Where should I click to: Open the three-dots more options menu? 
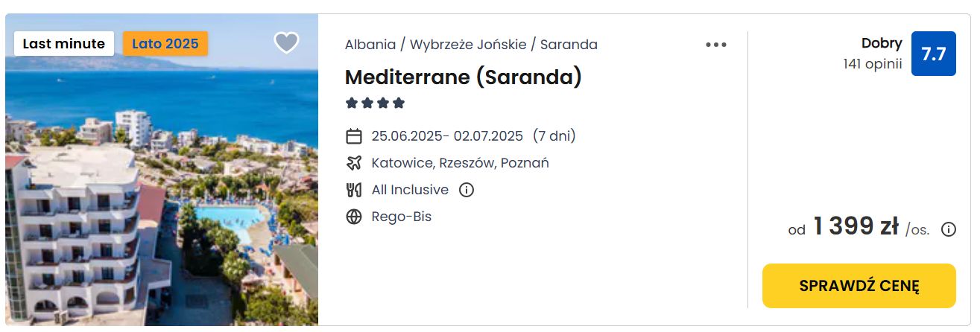tap(716, 45)
